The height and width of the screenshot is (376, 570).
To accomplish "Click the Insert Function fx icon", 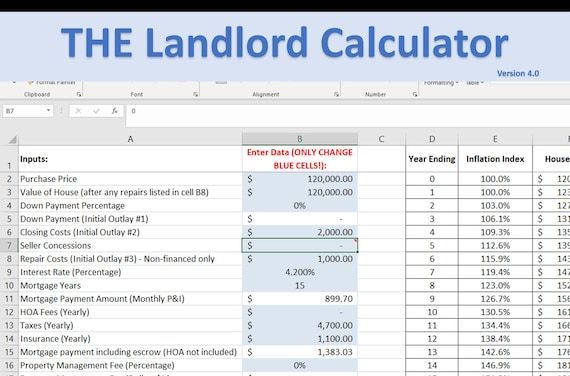I will pyautogui.click(x=115, y=111).
